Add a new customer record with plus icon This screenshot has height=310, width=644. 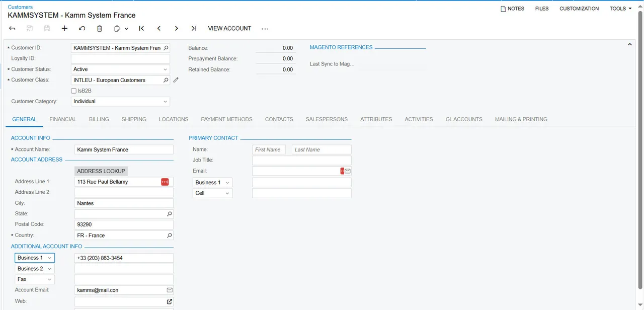coord(64,29)
